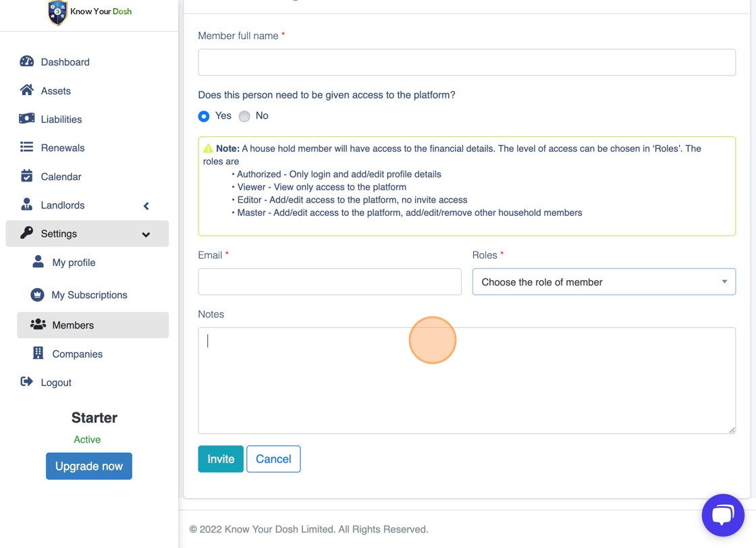Click the Liabilities money icon
756x548 pixels.
pos(27,119)
